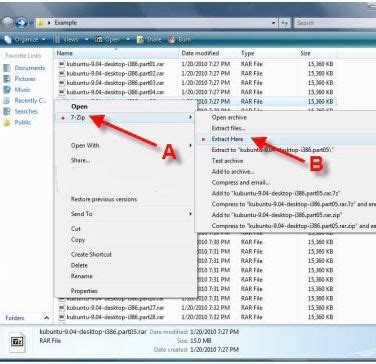Click the file icon of kubuntu part27.rar
The width and height of the screenshot is (376, 364).
tap(62, 308)
